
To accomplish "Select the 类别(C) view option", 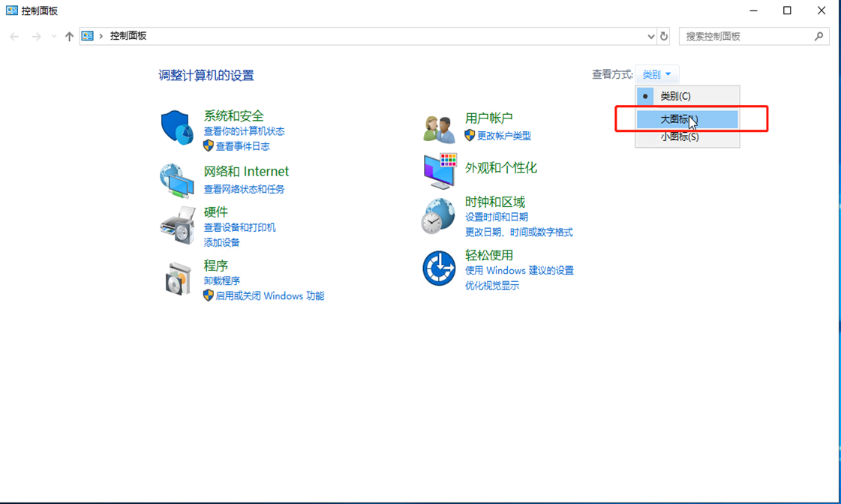I will click(x=675, y=96).
